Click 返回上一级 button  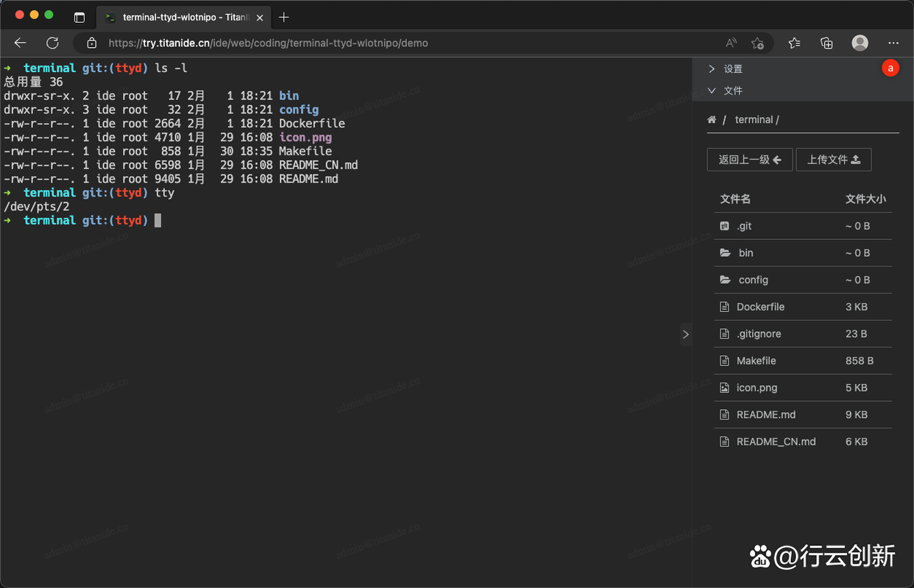pos(750,159)
